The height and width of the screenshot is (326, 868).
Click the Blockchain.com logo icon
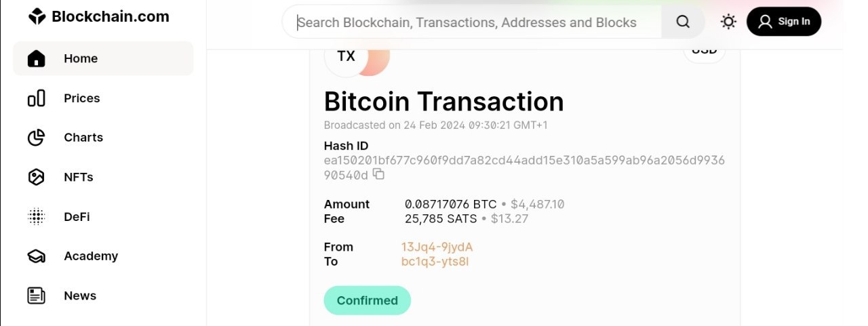(x=37, y=17)
